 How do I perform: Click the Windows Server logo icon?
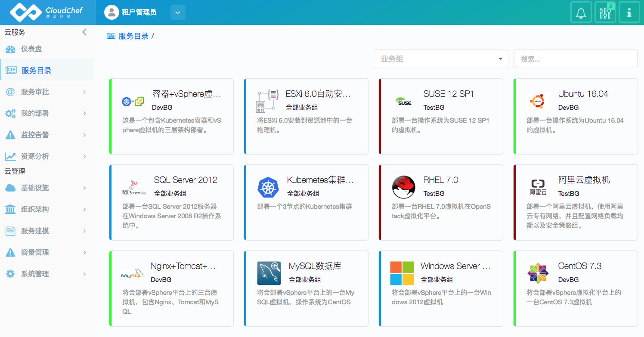(402, 273)
